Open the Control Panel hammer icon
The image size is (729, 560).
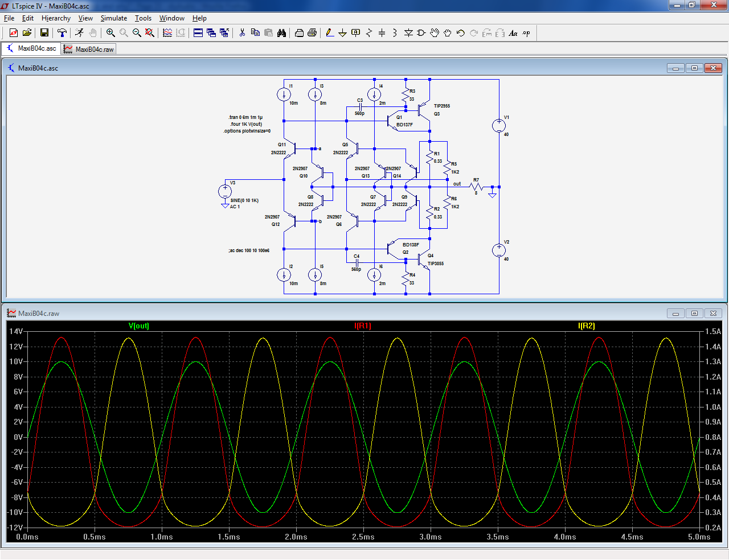coord(62,33)
